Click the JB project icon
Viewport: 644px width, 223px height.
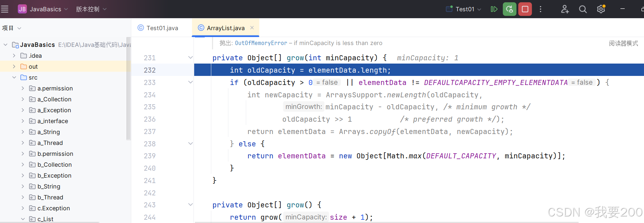22,9
